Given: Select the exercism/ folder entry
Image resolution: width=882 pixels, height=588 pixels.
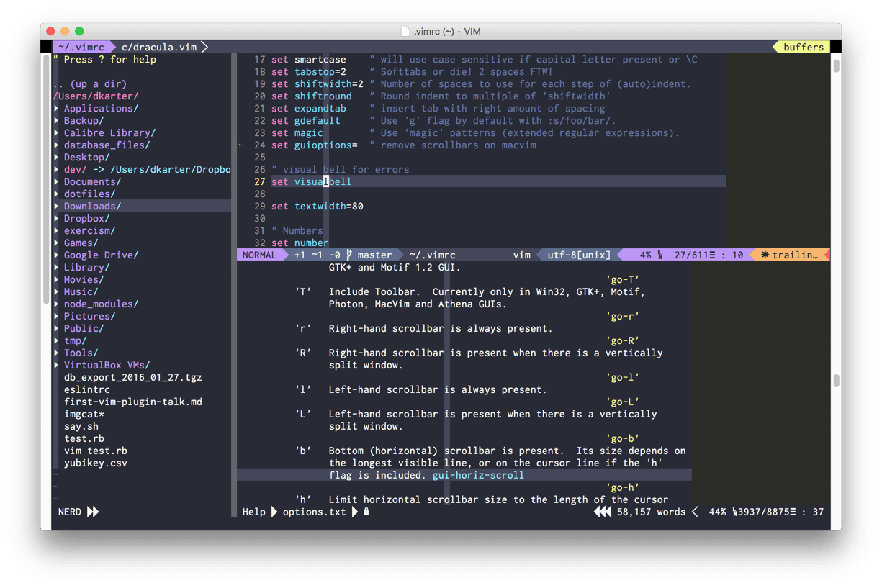Looking at the screenshot, I should coord(89,231).
